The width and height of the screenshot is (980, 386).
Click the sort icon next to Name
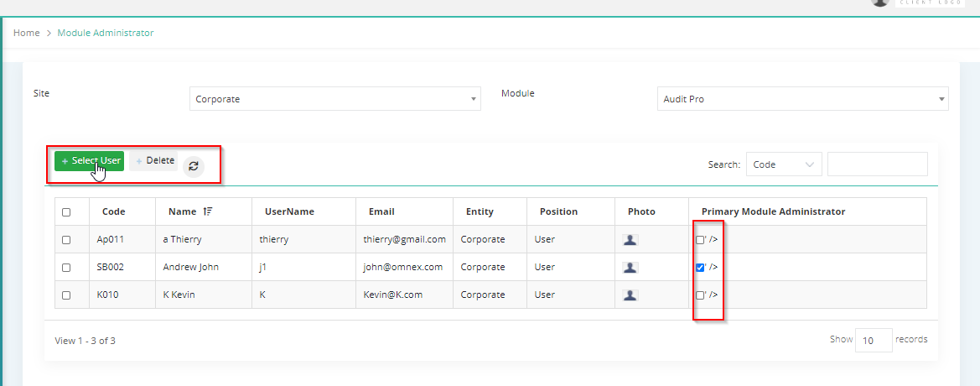pyautogui.click(x=208, y=211)
